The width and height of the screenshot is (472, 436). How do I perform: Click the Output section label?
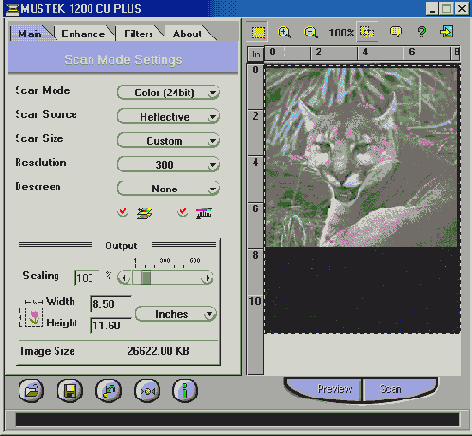[121, 246]
